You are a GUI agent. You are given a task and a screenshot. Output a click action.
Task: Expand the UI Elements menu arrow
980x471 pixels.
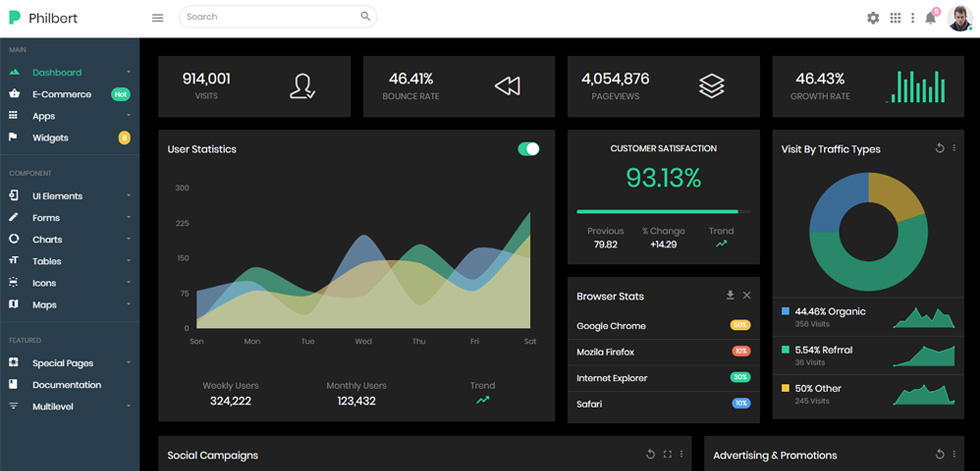pyautogui.click(x=128, y=195)
